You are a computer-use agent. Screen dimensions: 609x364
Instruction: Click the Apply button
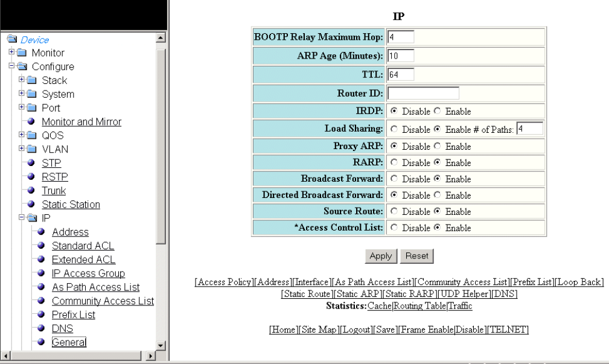point(381,256)
